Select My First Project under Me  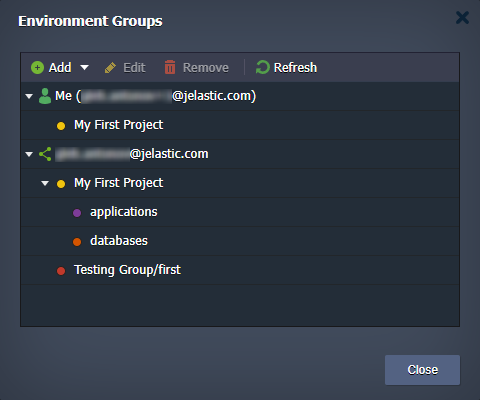[240, 125]
